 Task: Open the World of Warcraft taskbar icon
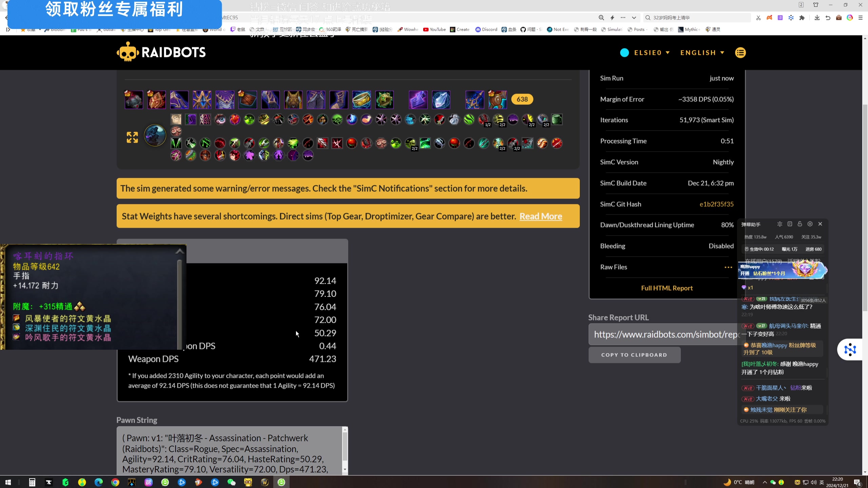(265, 482)
